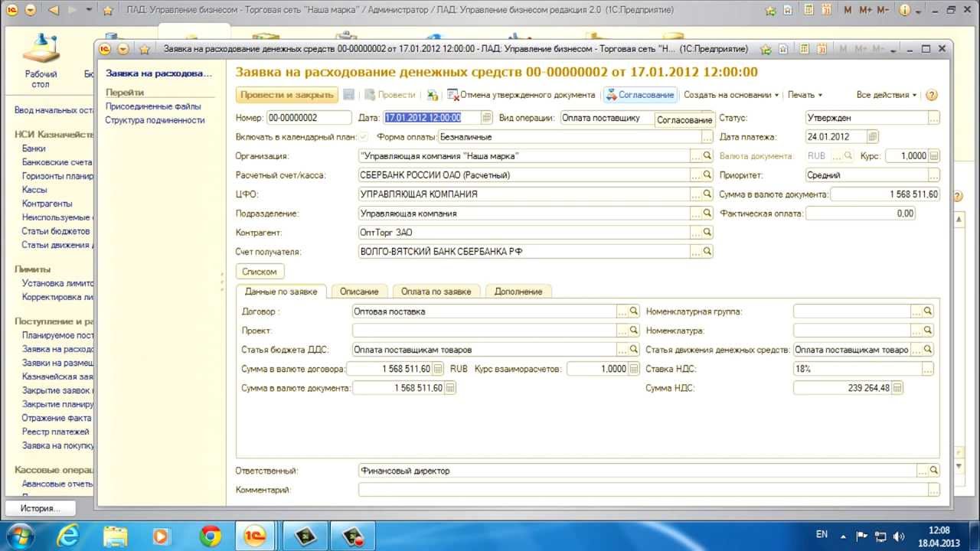
Task: Open Windows Start menu
Action: tap(21, 535)
